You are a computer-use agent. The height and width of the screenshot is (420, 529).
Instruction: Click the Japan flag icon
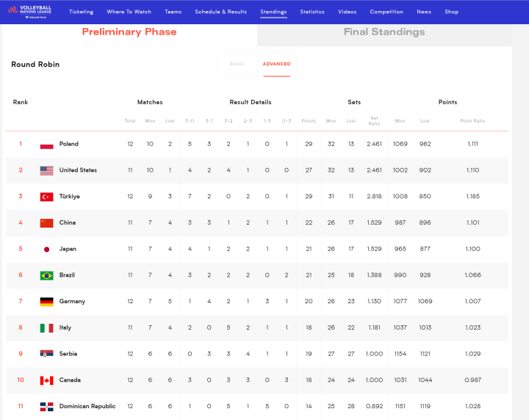click(46, 250)
